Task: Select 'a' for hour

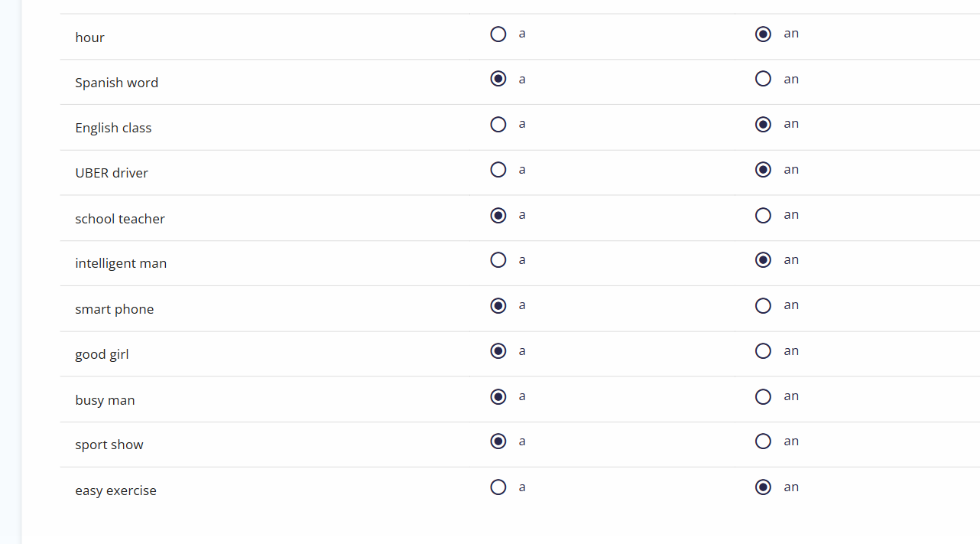Action: tap(498, 34)
